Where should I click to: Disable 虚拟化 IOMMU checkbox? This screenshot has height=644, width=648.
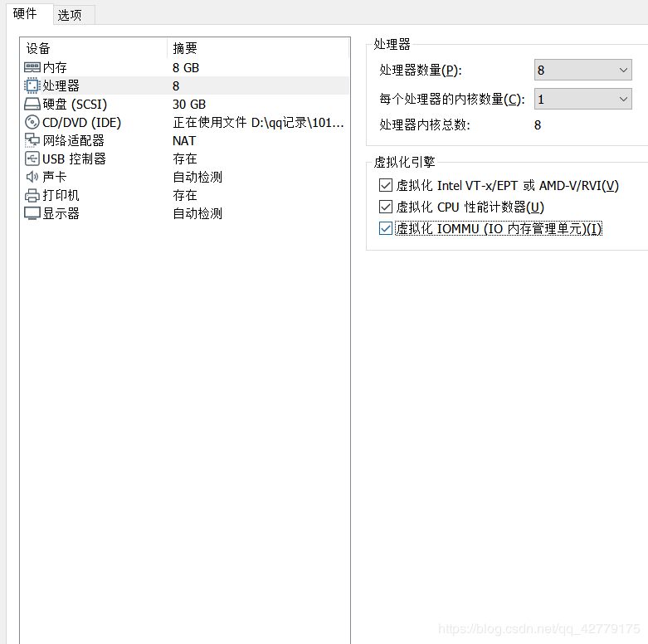point(385,228)
